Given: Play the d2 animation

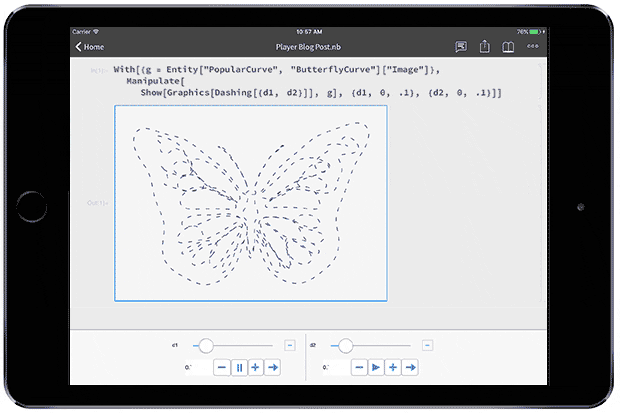Looking at the screenshot, I should point(377,367).
